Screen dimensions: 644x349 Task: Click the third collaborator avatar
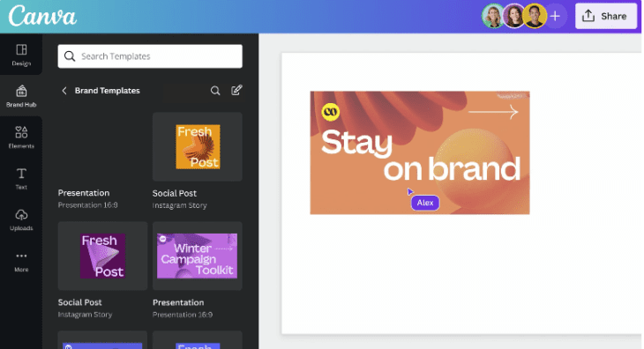pyautogui.click(x=535, y=16)
